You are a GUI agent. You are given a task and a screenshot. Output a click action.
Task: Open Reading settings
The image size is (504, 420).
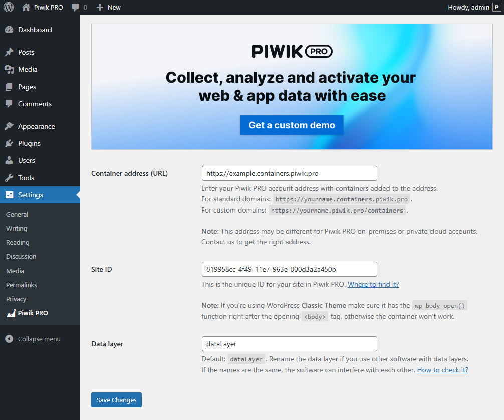click(18, 243)
